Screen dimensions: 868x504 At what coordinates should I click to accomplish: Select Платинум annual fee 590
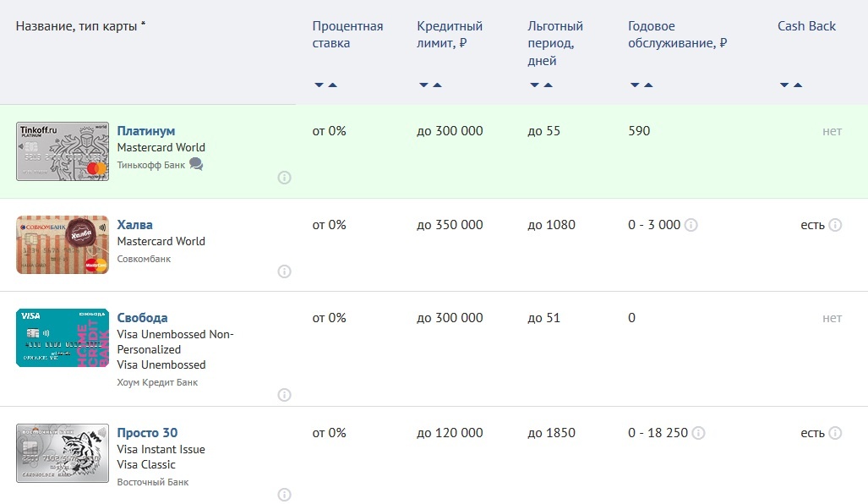(639, 131)
